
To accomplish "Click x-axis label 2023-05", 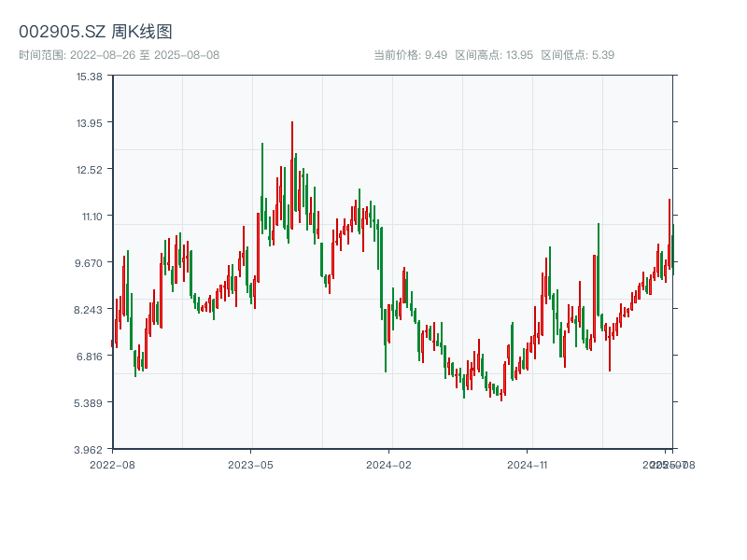I will click(250, 465).
